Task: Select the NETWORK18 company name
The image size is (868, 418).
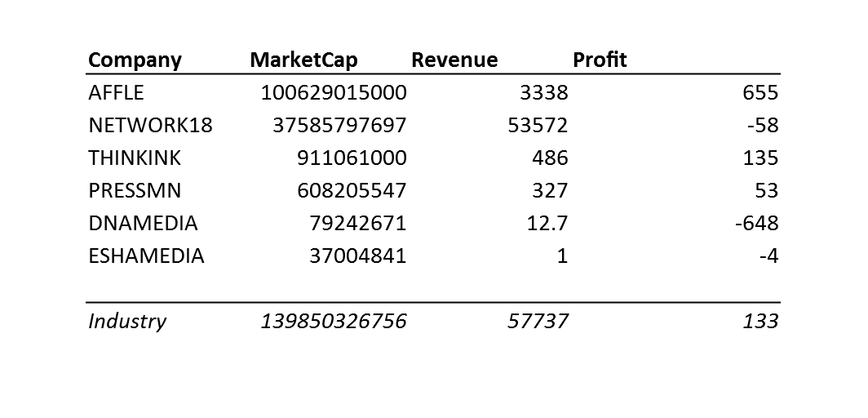Action: pos(150,125)
